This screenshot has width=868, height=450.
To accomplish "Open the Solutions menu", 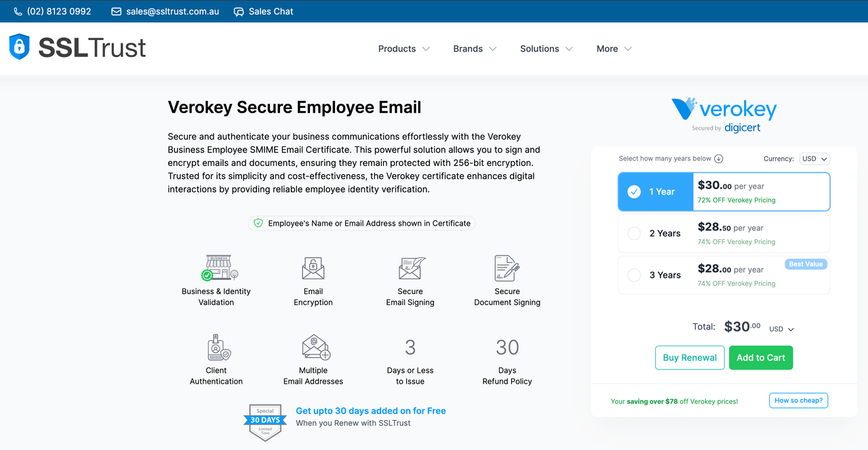I will click(x=546, y=49).
